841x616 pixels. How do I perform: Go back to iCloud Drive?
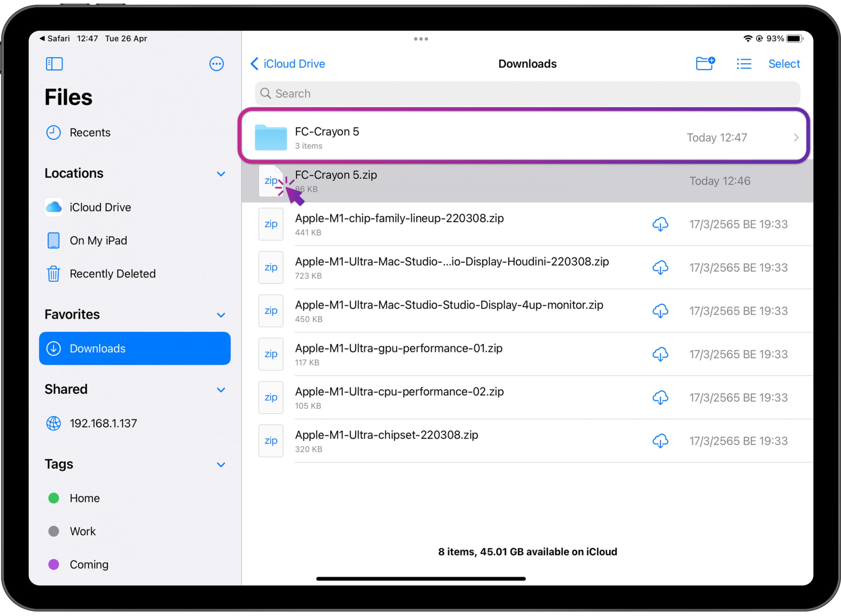287,64
